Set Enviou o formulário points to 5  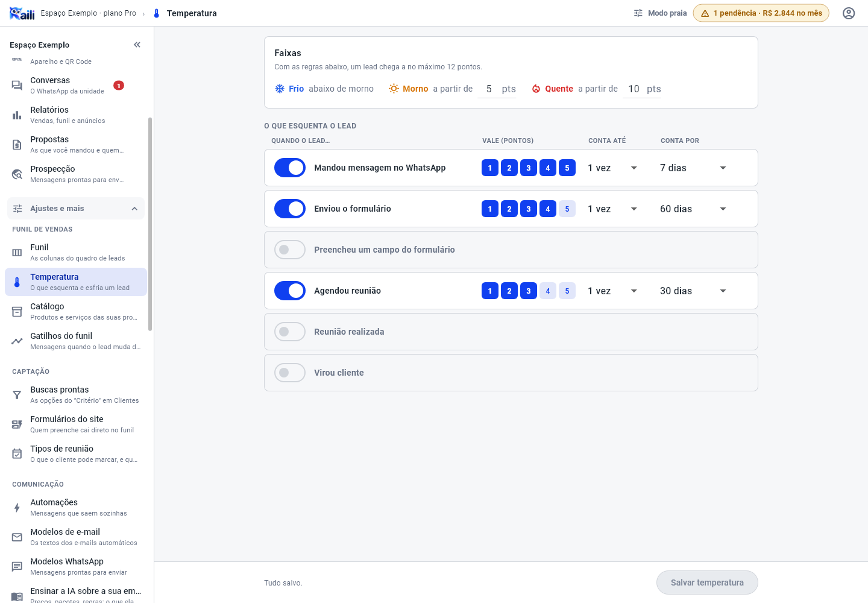coord(567,209)
